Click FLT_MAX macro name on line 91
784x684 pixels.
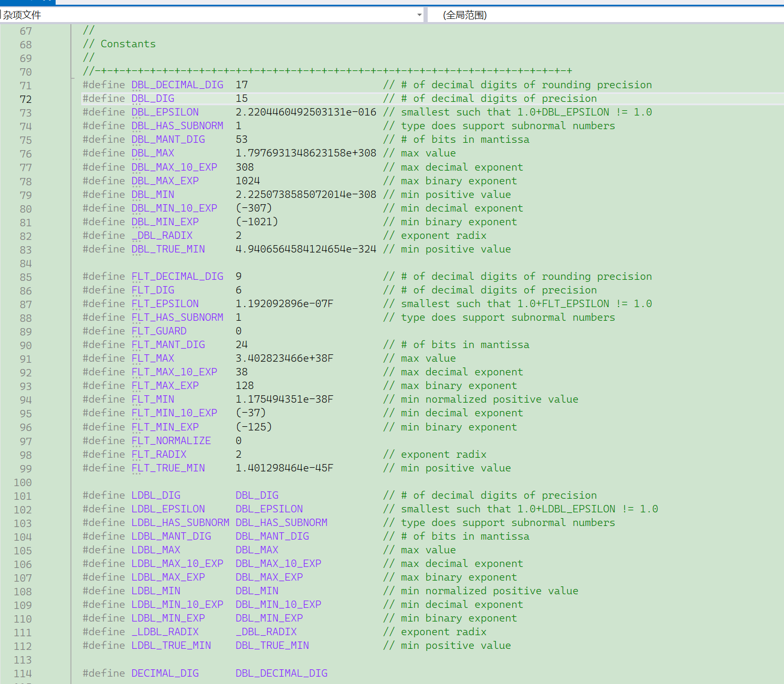click(x=153, y=358)
